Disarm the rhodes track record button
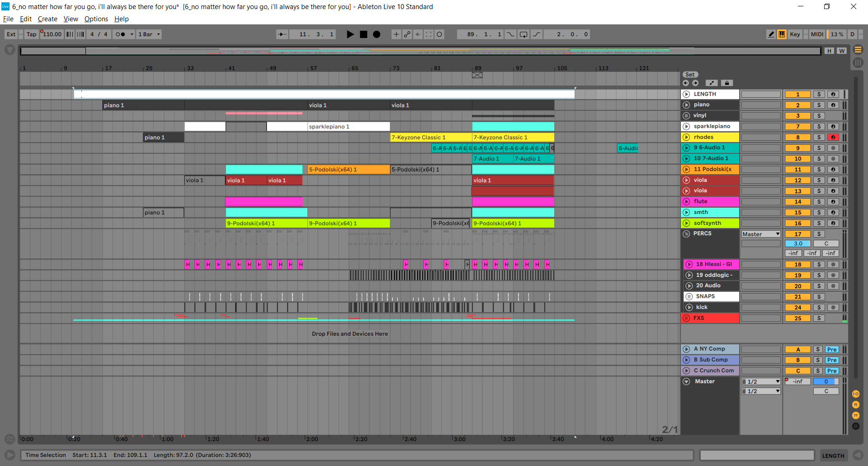This screenshot has height=466, width=868. tap(833, 138)
